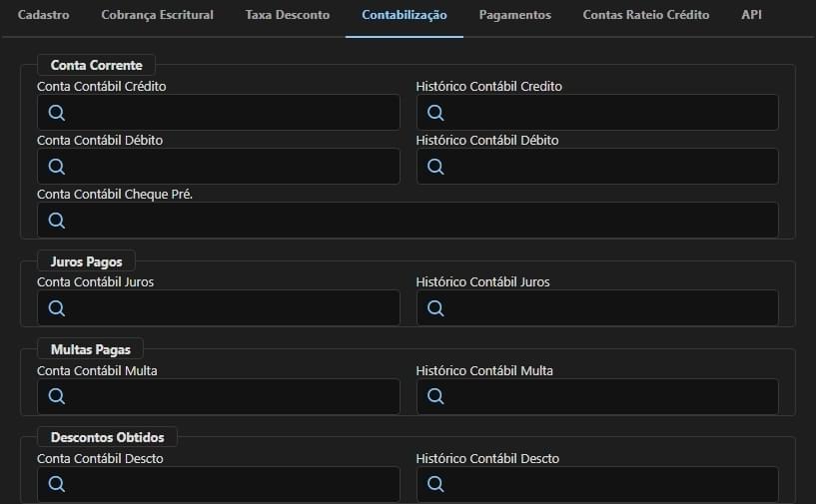Screen dimensions: 816x504
Task: Open lookup for Conta Contábil Multa
Action: pos(57,397)
